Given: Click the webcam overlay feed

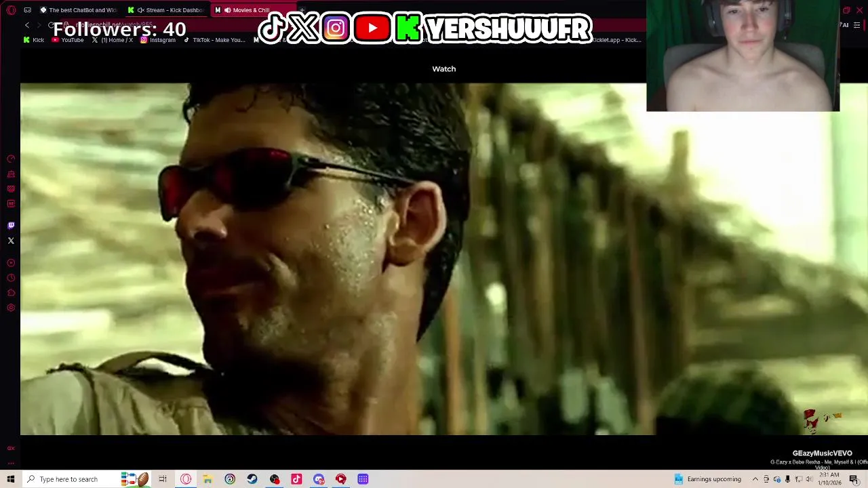Looking at the screenshot, I should pos(743,56).
